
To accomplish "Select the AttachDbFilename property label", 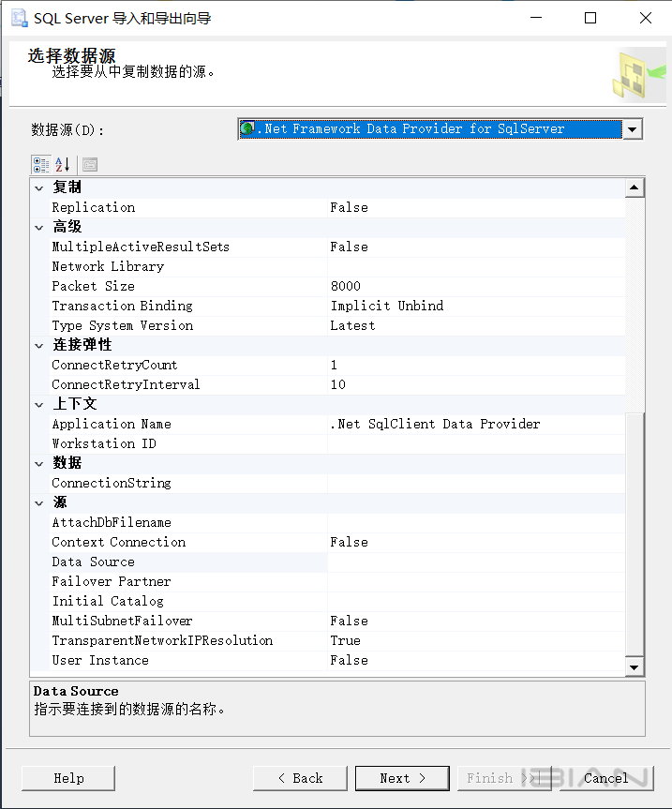I will pyautogui.click(x=112, y=523).
